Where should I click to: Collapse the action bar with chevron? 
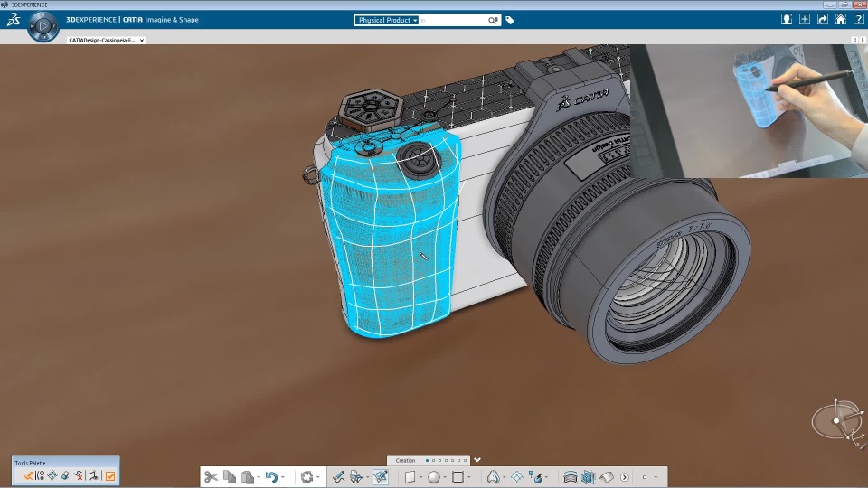[477, 460]
